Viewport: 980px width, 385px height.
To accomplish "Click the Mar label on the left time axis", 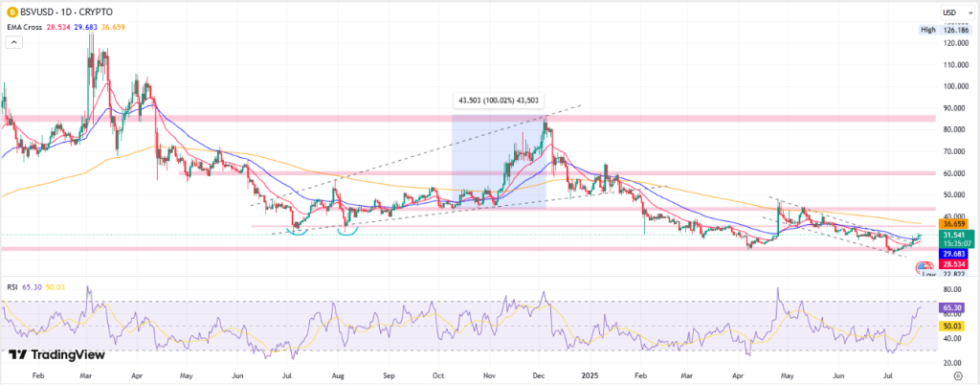I will [87, 376].
